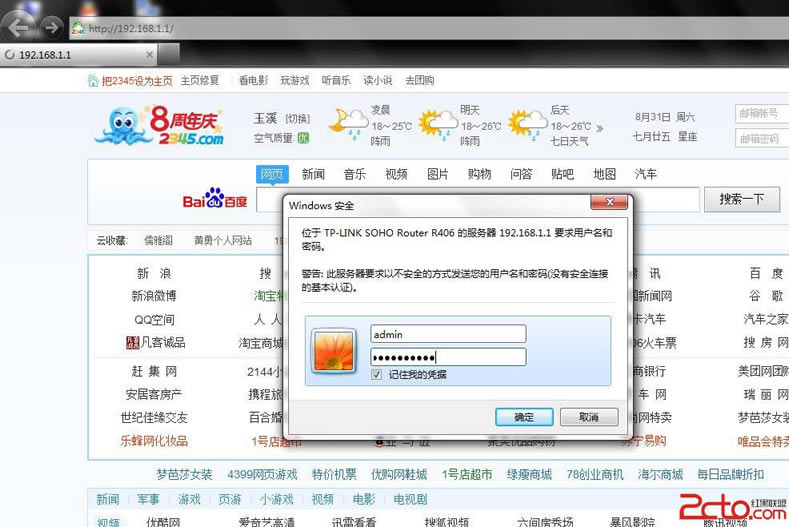Select the 地图 search tab

coord(604,174)
